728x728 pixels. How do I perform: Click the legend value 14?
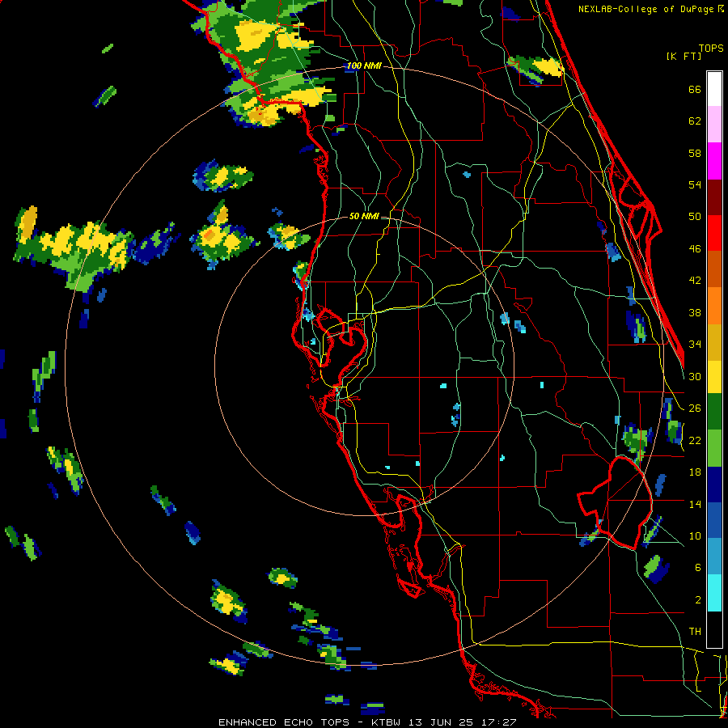pyautogui.click(x=695, y=504)
